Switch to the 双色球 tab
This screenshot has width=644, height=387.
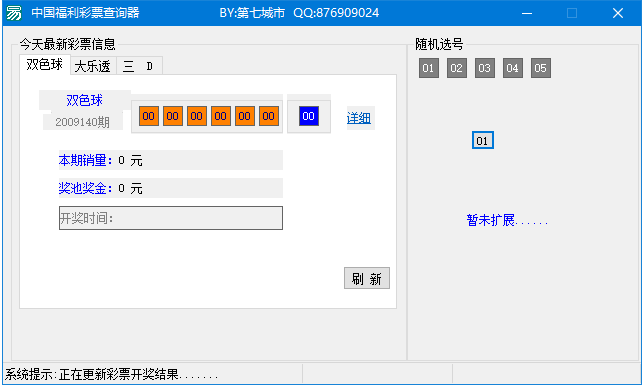[44, 65]
